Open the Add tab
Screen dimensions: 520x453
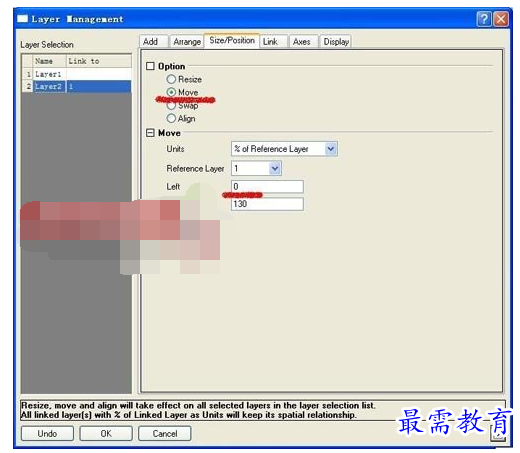tap(154, 42)
